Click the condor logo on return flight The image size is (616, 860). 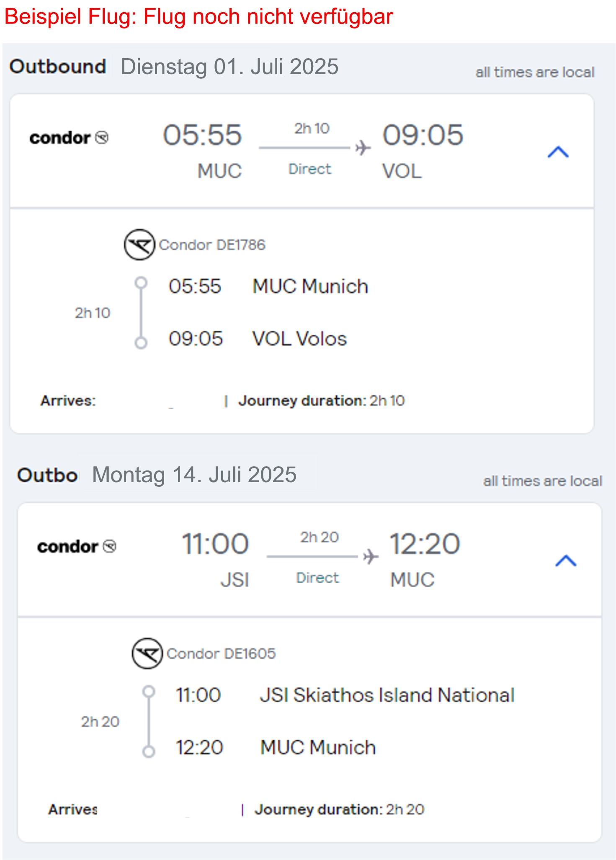coord(77,547)
